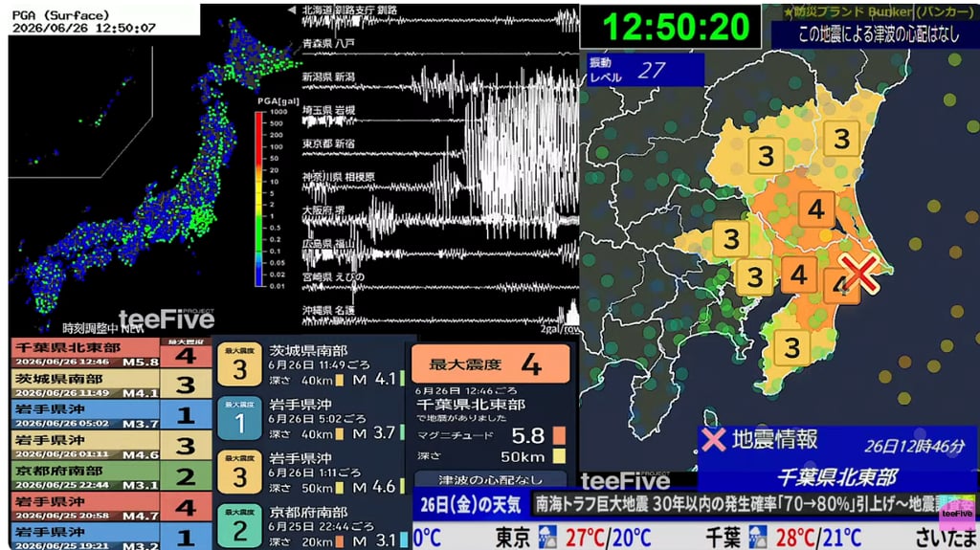The image size is (980, 550).
Task: Click the orange depth square after 20km for 京都府南部
Action: click(x=339, y=541)
